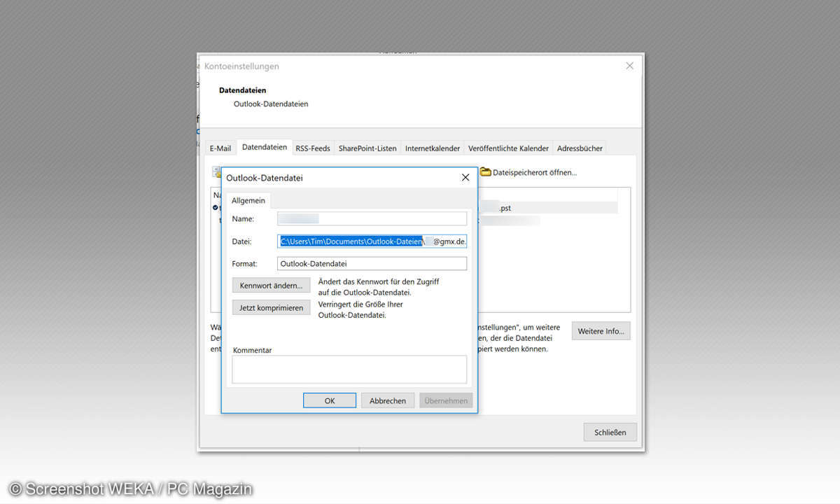The height and width of the screenshot is (504, 840).
Task: Select the Datendateien tab
Action: point(265,147)
